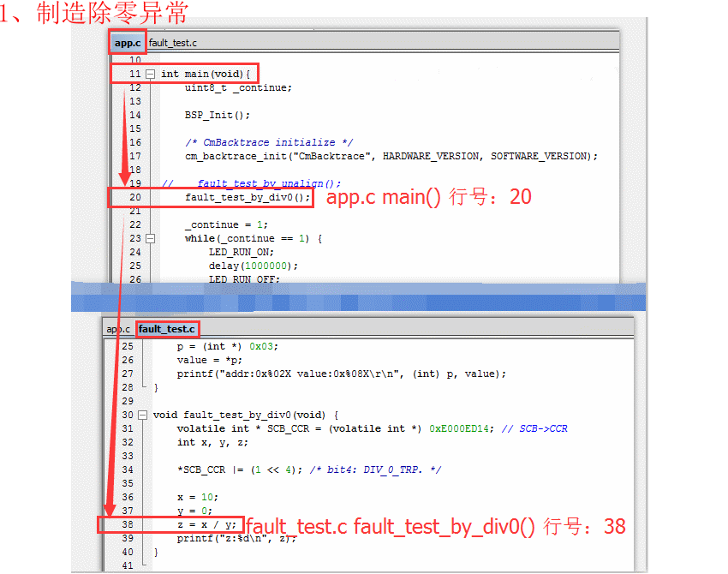Select the app.c tab in bottom pane
Image resolution: width=728 pixels, height=574 pixels.
pyautogui.click(x=117, y=328)
